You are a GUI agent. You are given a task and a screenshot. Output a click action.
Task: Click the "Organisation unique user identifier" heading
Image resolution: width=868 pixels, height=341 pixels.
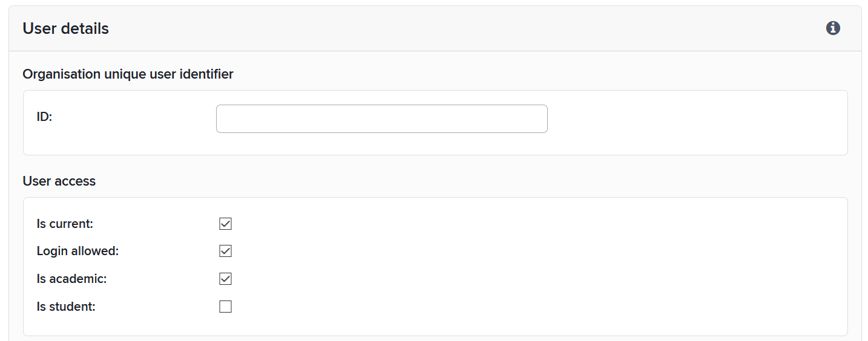128,74
